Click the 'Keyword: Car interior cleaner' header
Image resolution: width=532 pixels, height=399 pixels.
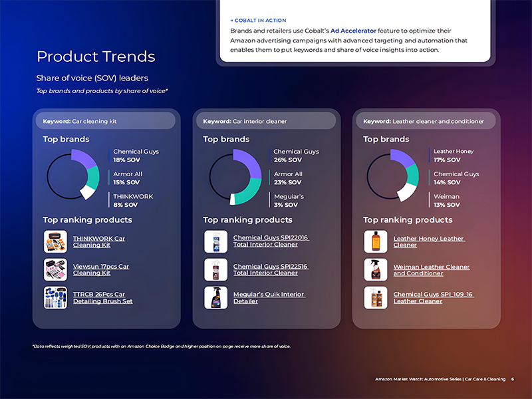coord(266,121)
